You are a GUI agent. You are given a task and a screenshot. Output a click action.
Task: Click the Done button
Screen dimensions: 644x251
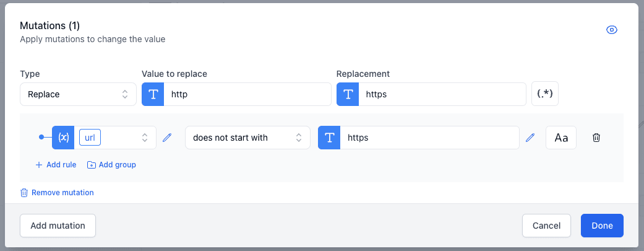[x=602, y=226]
